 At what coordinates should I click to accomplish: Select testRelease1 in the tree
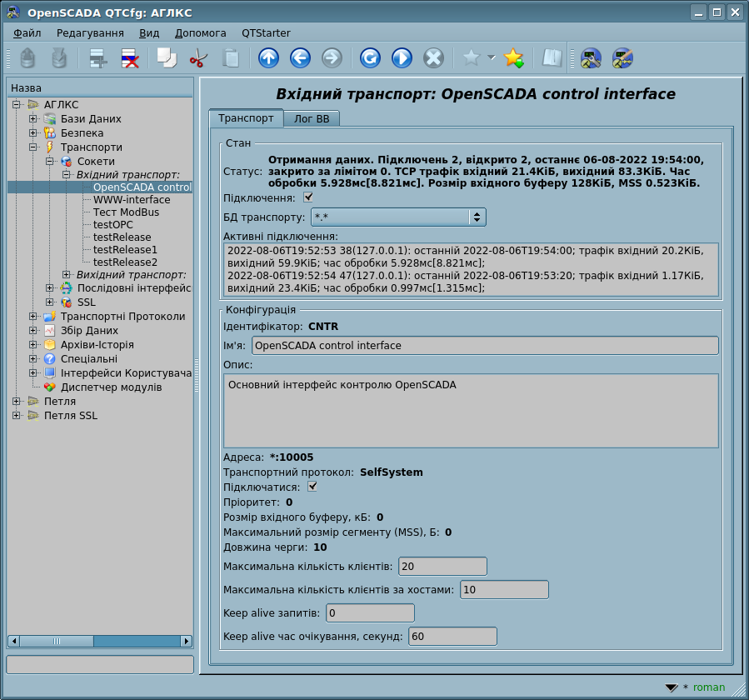coord(125,249)
